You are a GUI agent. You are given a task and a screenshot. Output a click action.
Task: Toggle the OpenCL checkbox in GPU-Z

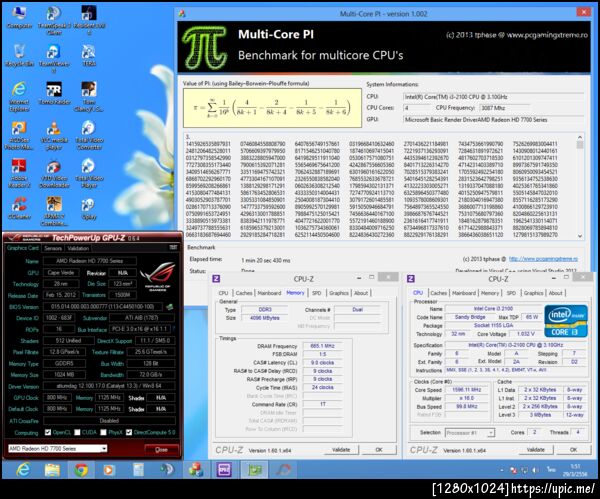[48, 432]
